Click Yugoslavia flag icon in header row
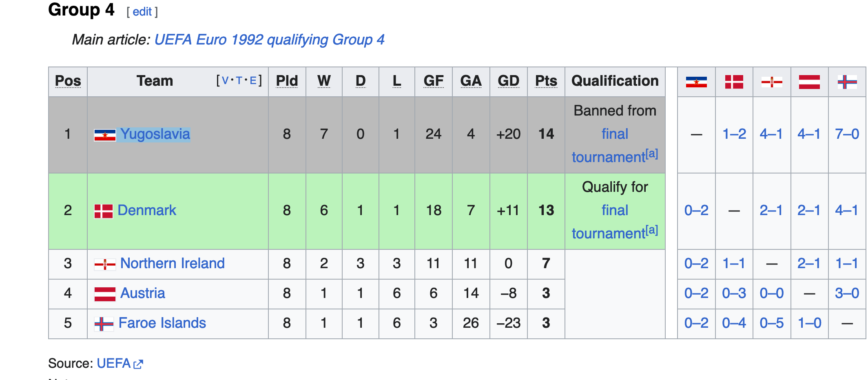 pos(696,82)
